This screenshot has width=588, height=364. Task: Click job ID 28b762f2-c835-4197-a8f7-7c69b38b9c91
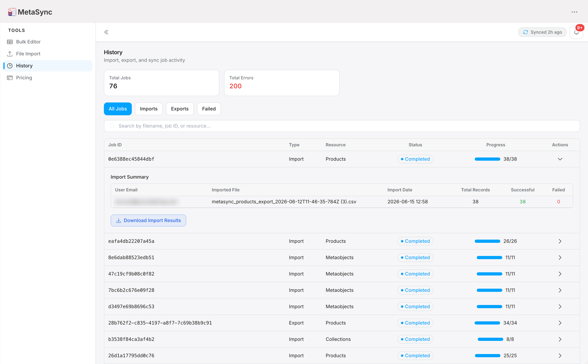point(160,323)
